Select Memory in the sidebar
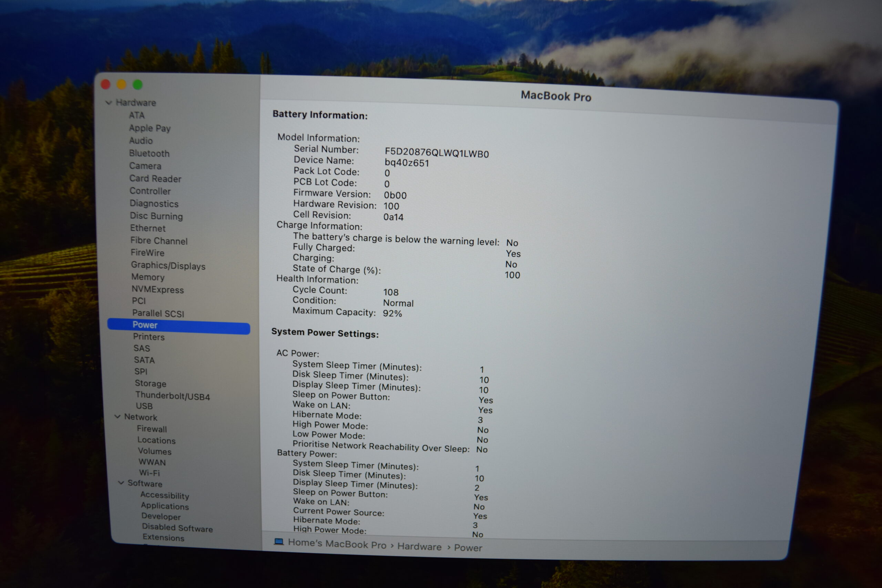The height and width of the screenshot is (588, 882). click(148, 277)
